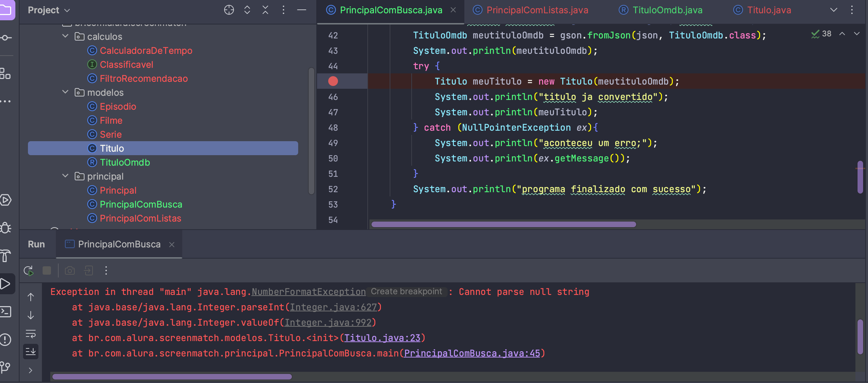The image size is (868, 383).
Task: Open the Git tool window
Action: [x=6, y=367]
